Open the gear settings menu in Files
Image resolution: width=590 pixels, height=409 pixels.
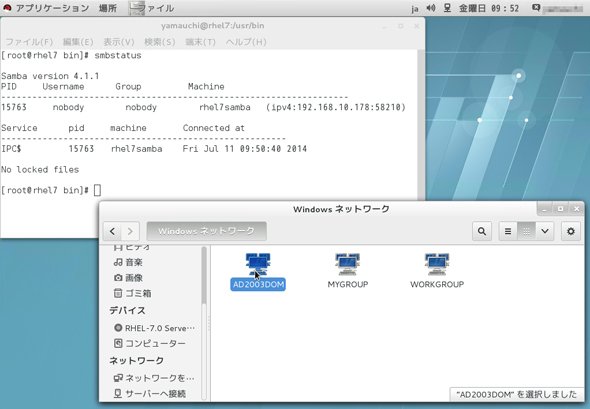point(571,231)
